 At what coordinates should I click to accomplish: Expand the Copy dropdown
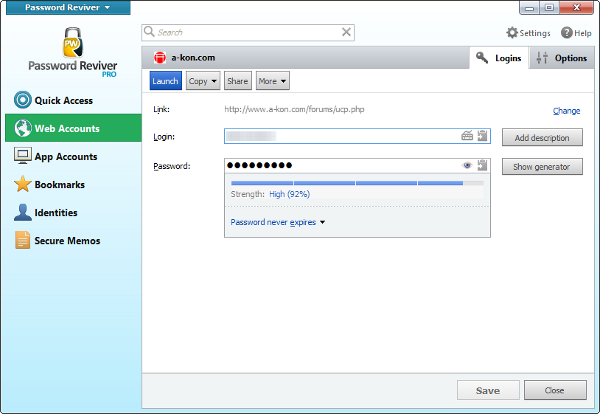coord(203,81)
